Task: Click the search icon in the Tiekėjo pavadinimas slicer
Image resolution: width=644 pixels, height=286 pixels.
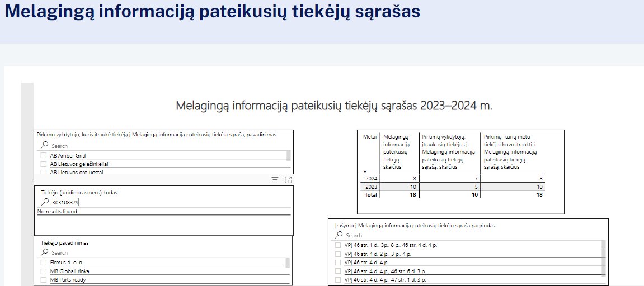Action: point(44,252)
